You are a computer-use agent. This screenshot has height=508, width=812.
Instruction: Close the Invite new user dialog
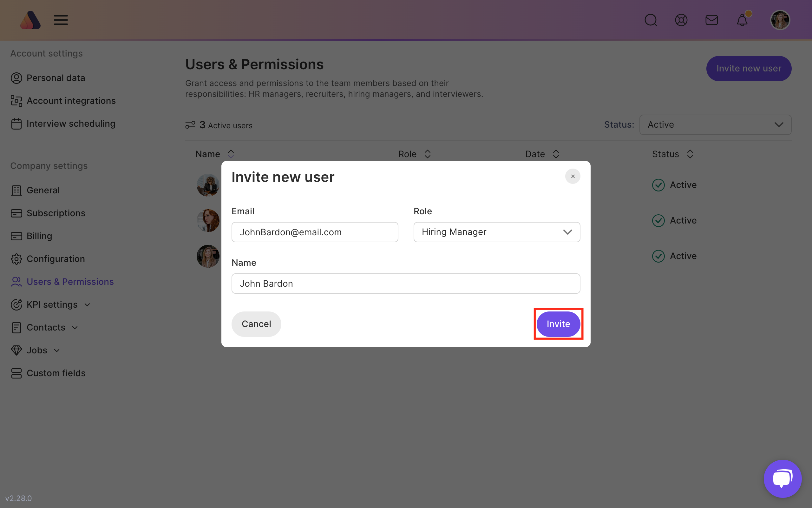[x=573, y=177]
